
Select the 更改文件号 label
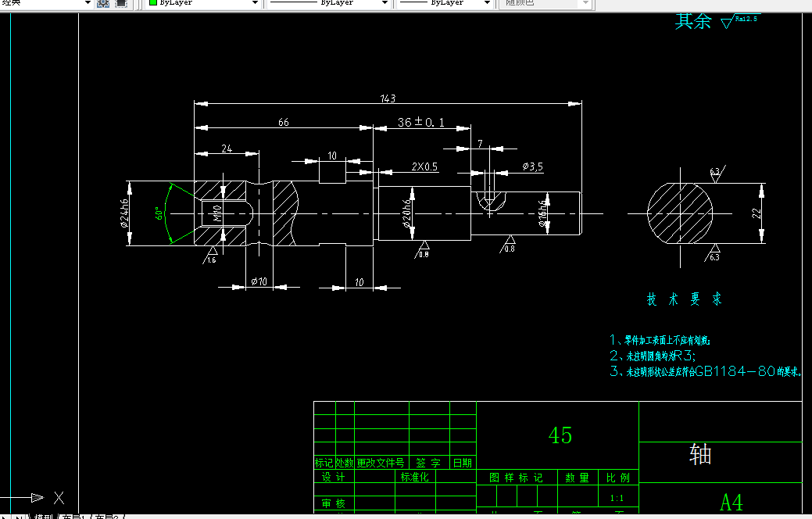(380, 463)
